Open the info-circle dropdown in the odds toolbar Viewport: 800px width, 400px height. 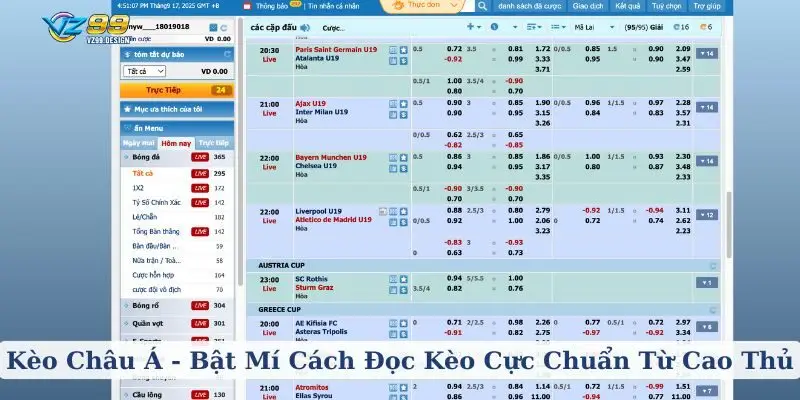pyautogui.click(x=503, y=27)
